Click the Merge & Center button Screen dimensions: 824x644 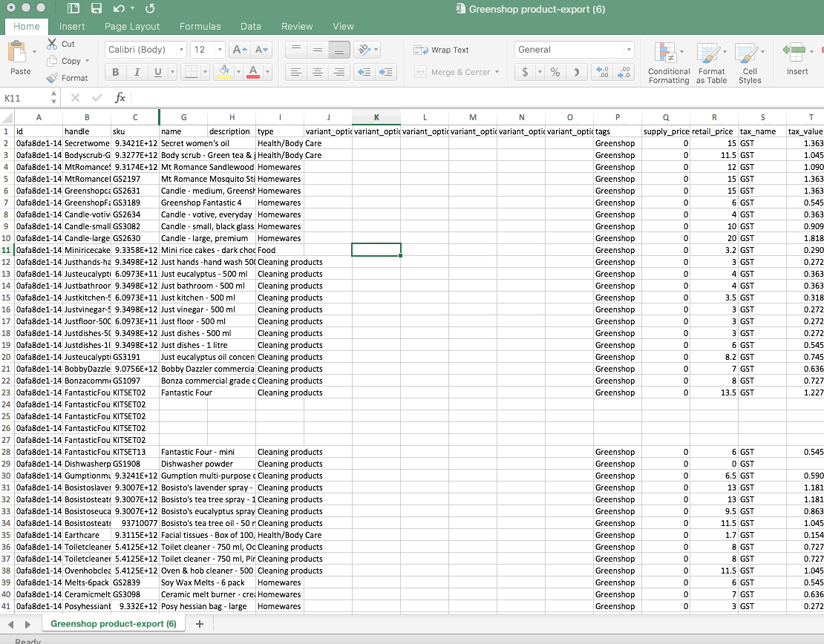tap(453, 72)
